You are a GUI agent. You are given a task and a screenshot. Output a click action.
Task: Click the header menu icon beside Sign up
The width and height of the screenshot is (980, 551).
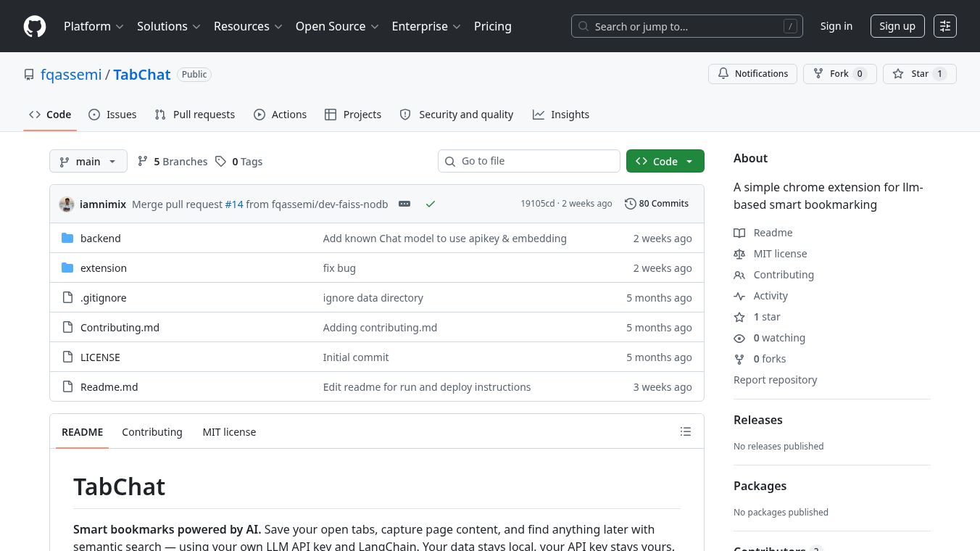click(x=945, y=26)
